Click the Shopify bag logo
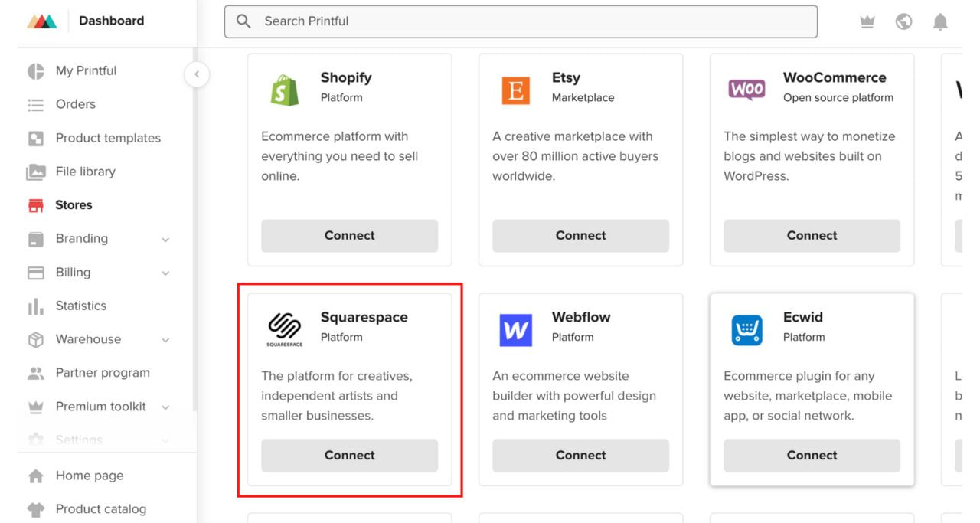 click(x=285, y=90)
